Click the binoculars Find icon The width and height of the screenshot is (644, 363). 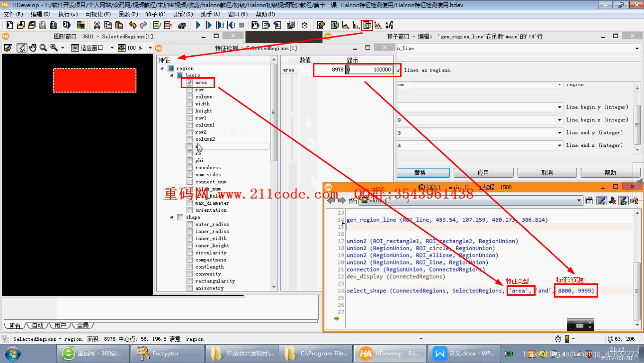[182, 25]
